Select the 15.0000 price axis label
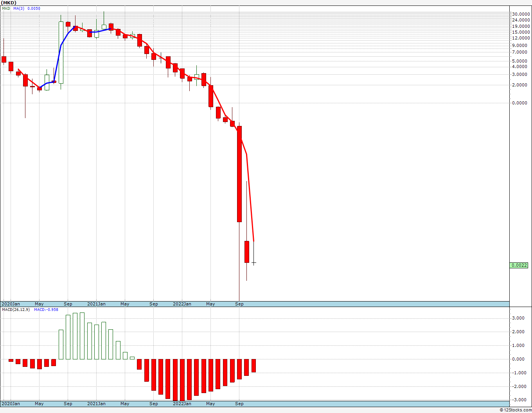The image size is (532, 413). point(521,32)
